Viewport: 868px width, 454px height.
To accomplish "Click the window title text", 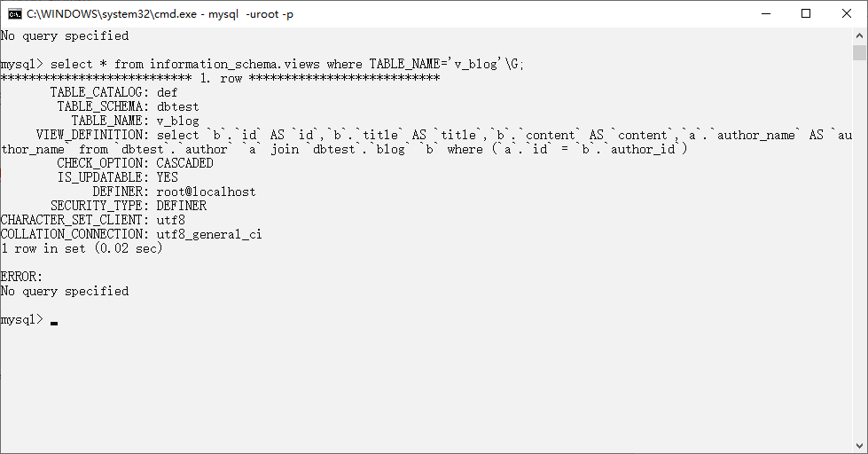I will tap(160, 14).
